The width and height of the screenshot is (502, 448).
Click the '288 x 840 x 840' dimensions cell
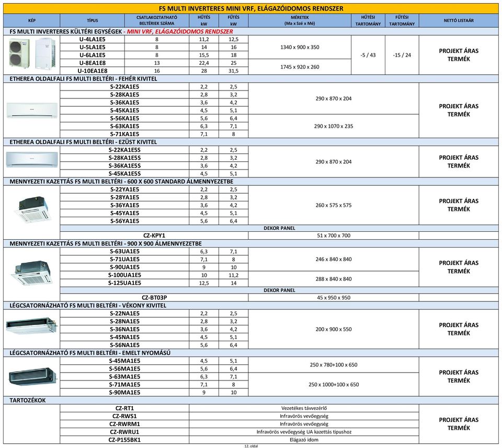334,279
